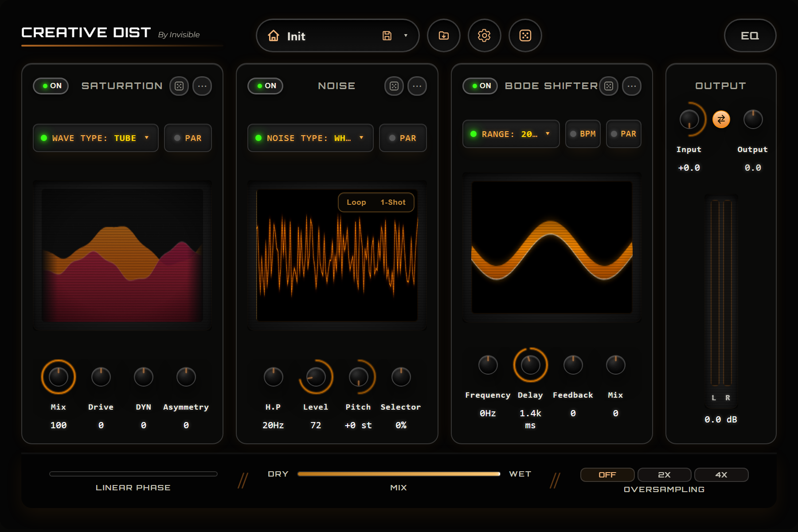Open the preset dropdown arrow next to Init
The image size is (798, 532).
pyautogui.click(x=406, y=36)
